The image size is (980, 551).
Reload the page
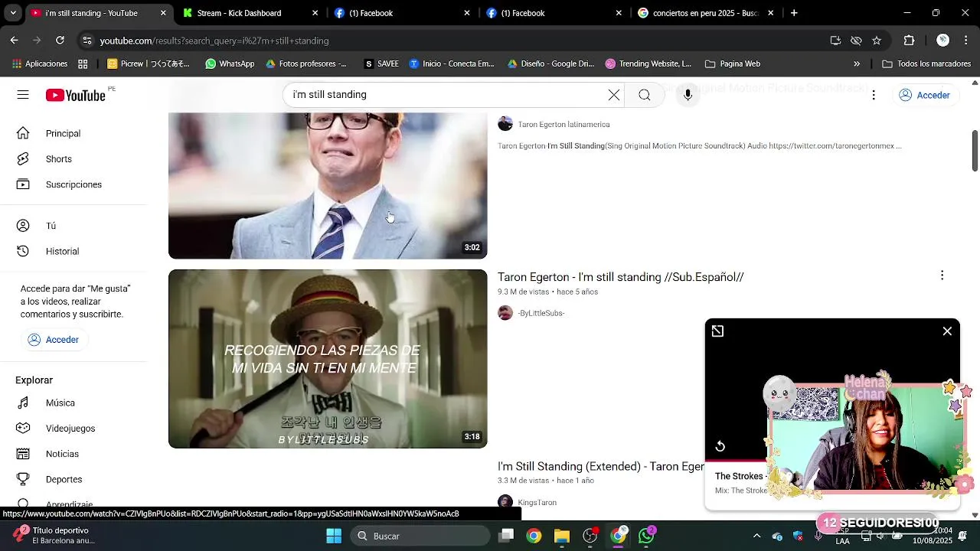[60, 41]
